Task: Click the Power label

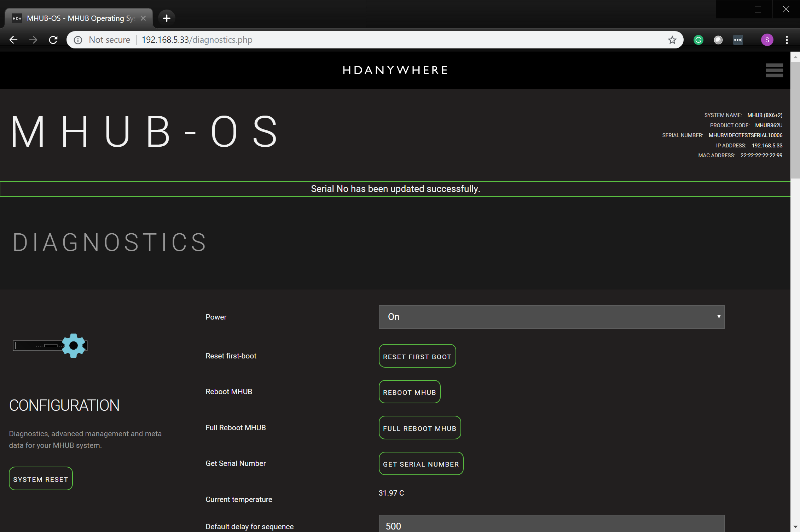Action: [x=216, y=317]
